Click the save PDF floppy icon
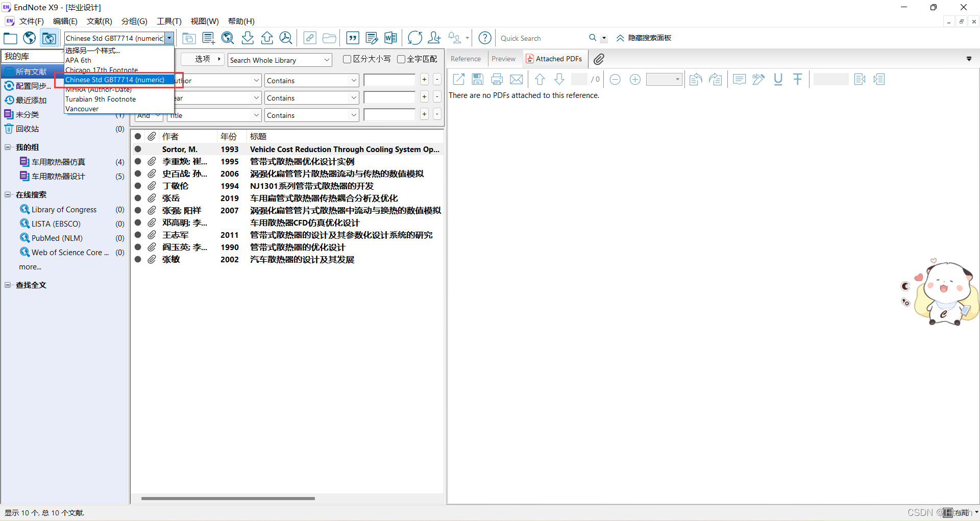 [478, 79]
